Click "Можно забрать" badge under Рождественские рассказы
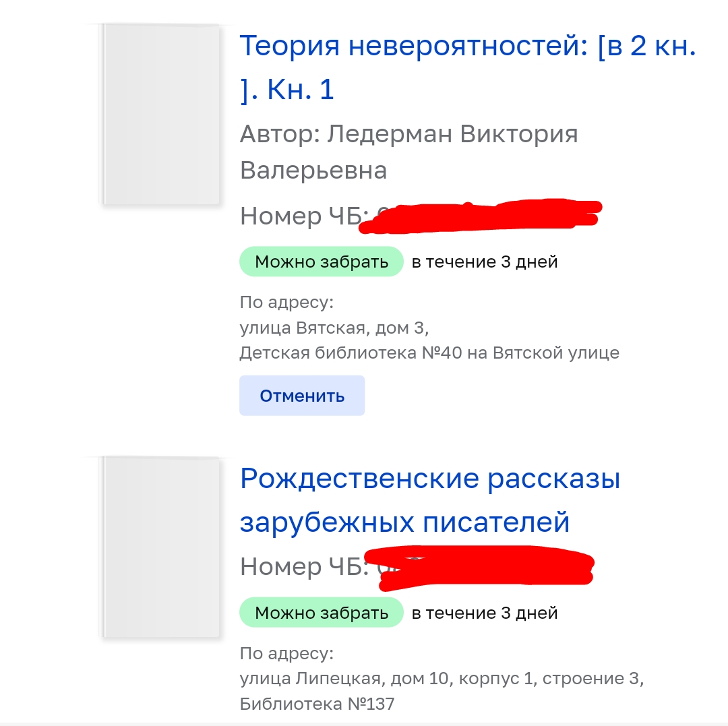Image resolution: width=728 pixels, height=726 pixels. tap(322, 613)
